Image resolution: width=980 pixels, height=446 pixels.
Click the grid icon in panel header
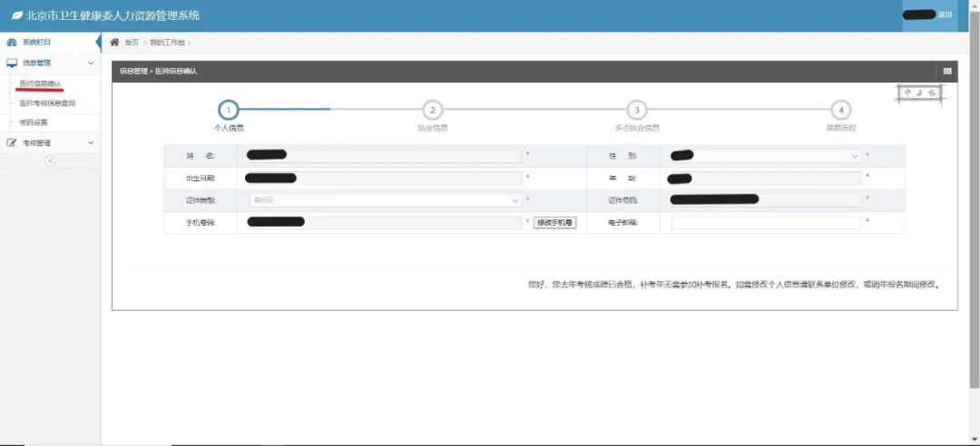(946, 72)
